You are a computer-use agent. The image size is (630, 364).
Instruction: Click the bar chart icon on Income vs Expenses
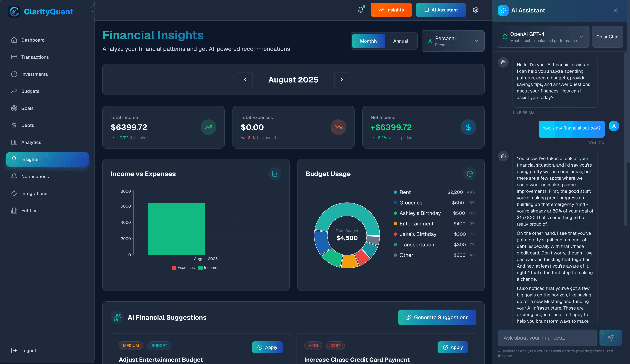274,174
